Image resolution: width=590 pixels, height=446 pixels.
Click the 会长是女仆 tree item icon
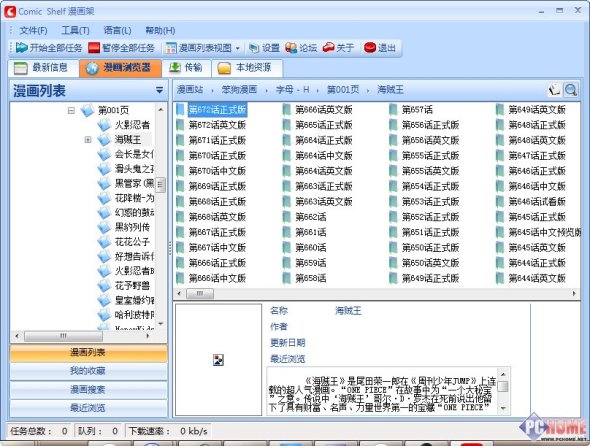tap(104, 154)
